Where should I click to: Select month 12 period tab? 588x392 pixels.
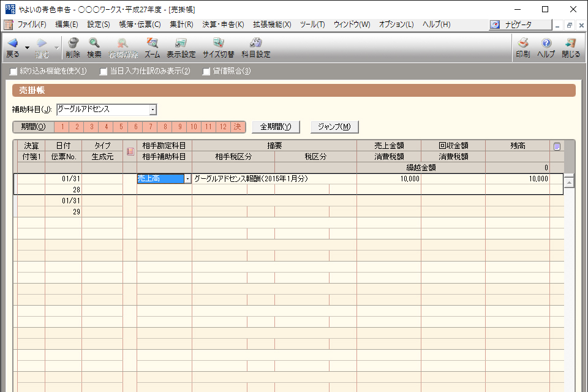pyautogui.click(x=223, y=127)
